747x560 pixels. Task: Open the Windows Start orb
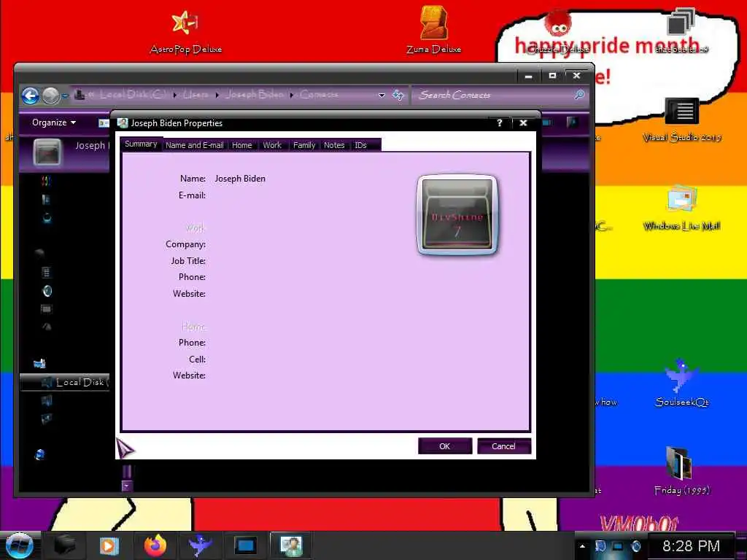20,546
